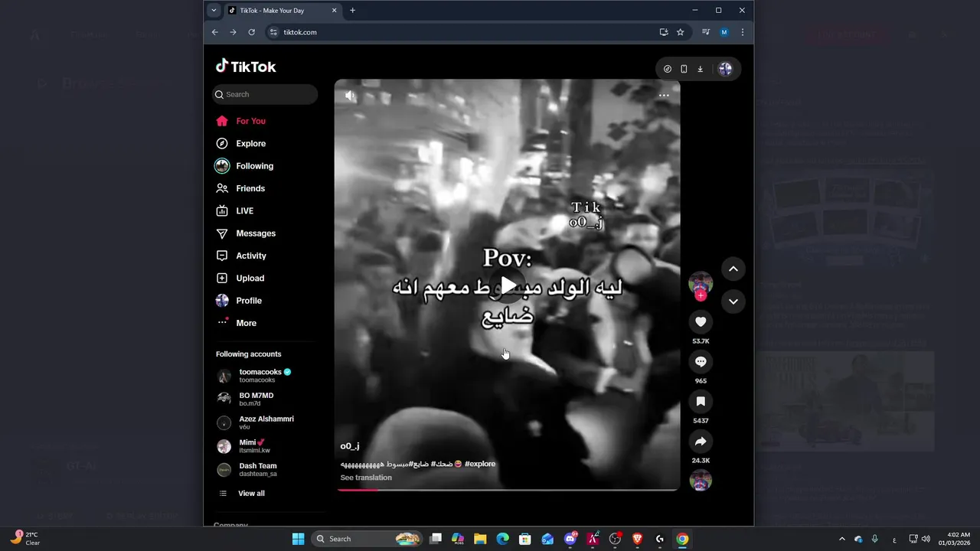Click the download desktop app icon
Screen dimensions: 980x551
click(700, 69)
